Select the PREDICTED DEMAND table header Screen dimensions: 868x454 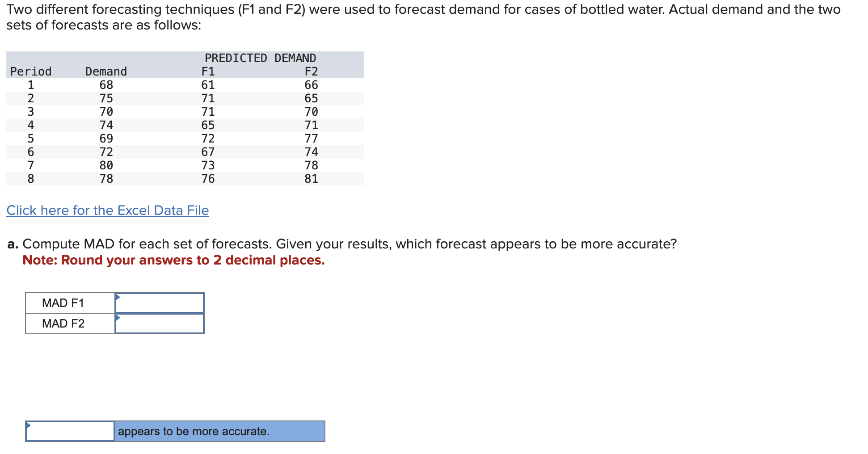261,58
